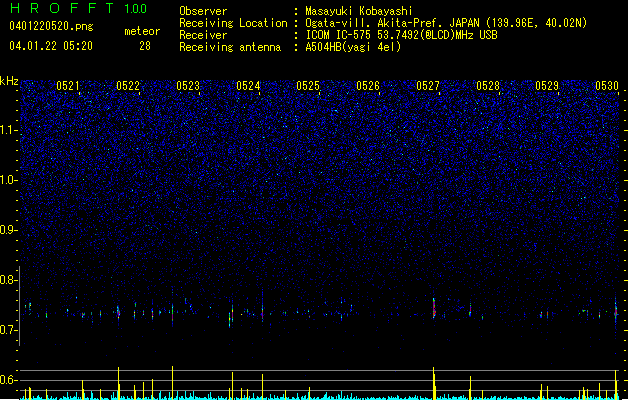Click the strong meteor echo just after 0527
The image size is (629, 400).
(434, 309)
